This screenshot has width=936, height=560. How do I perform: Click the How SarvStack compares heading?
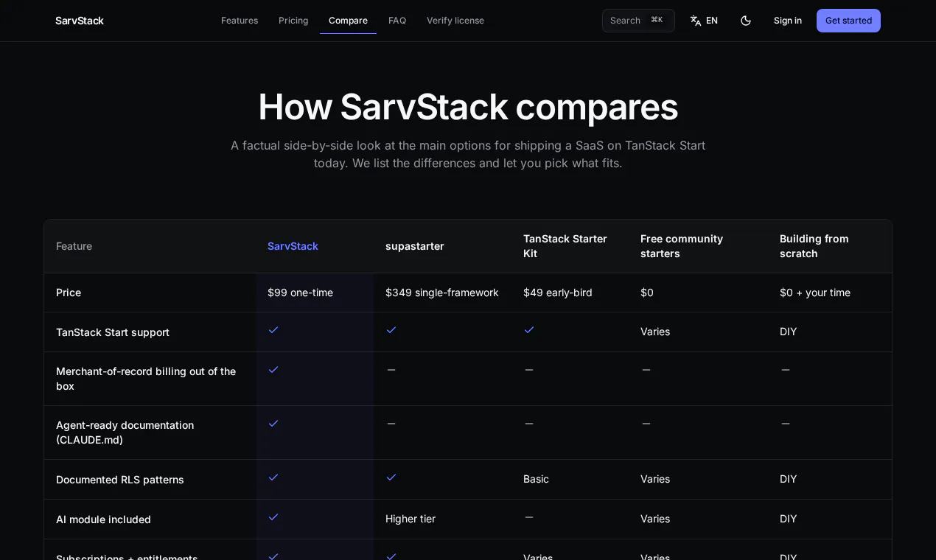tap(468, 107)
